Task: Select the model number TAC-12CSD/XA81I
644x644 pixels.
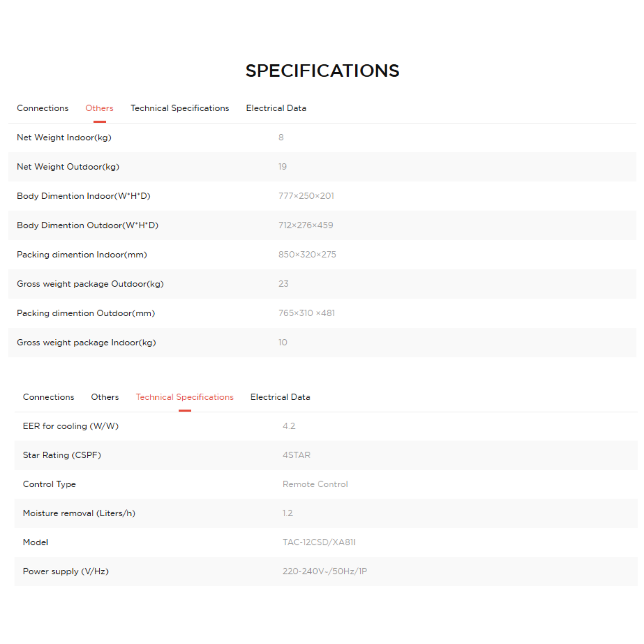Action: pyautogui.click(x=319, y=542)
